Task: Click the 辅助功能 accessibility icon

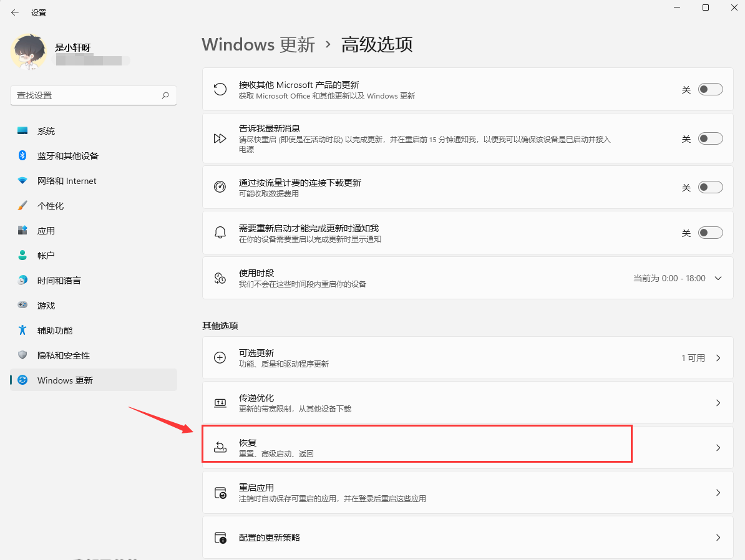Action: 22,331
